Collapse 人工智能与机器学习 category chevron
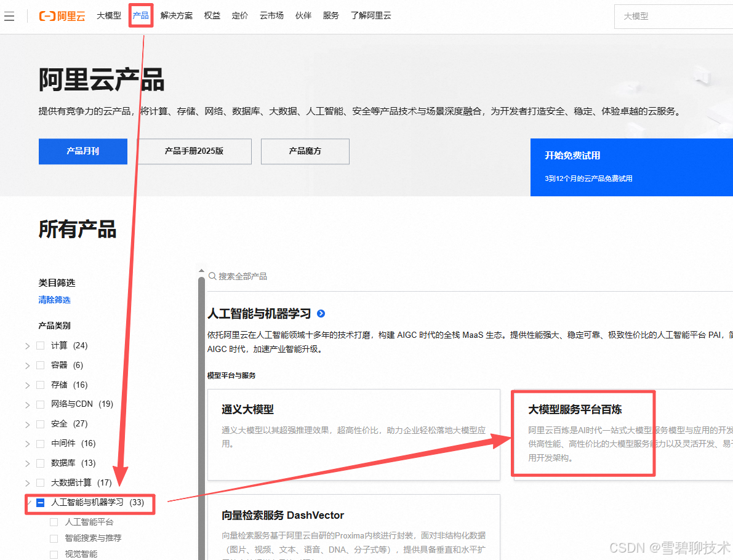733x560 pixels. 30,503
